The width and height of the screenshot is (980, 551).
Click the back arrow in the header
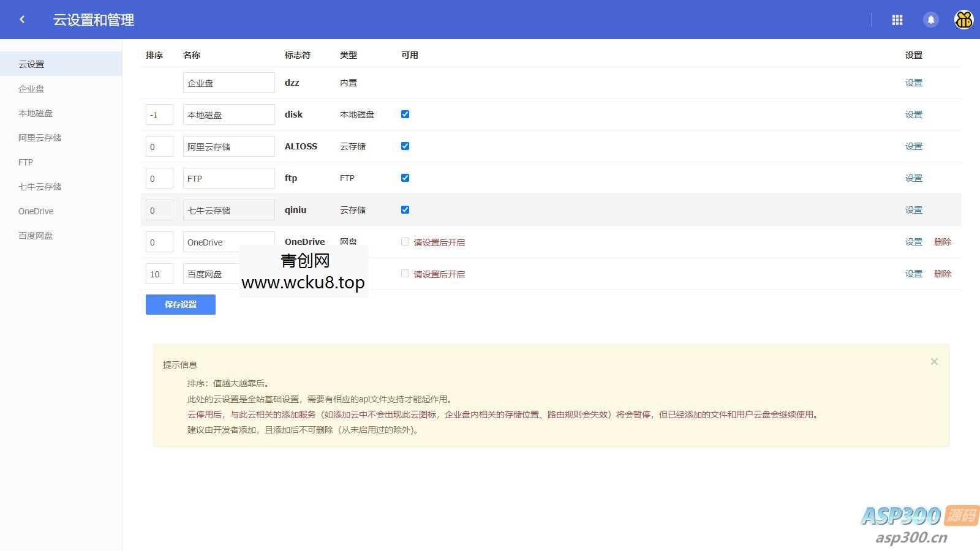22,19
